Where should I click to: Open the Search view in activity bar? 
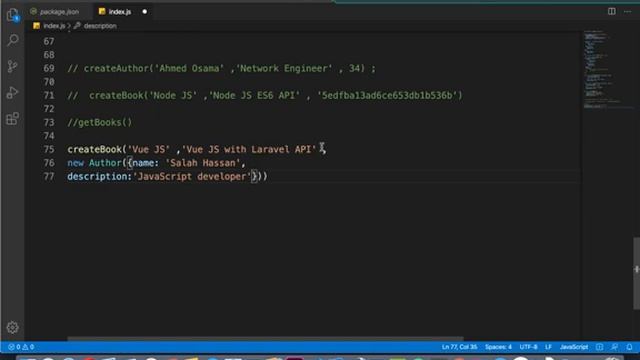[13, 40]
